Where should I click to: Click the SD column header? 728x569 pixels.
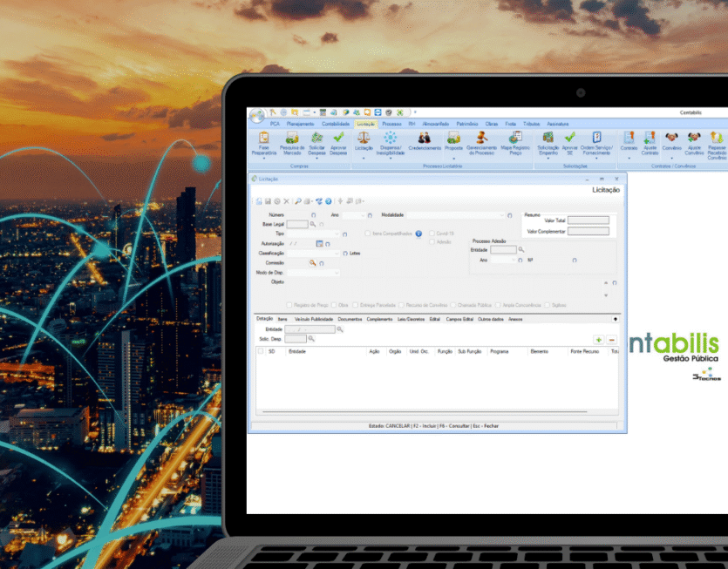(x=272, y=351)
